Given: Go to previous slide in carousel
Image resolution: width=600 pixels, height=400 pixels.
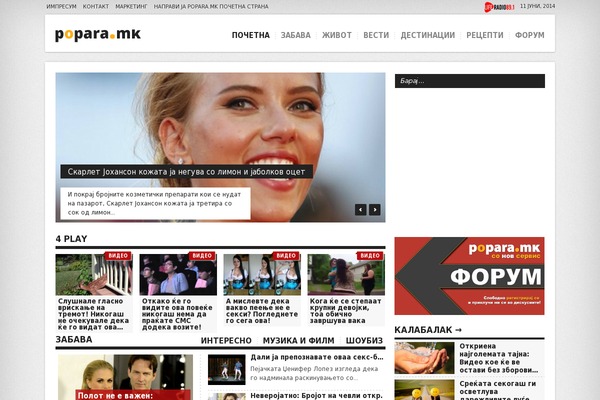Looking at the screenshot, I should pos(361,210).
